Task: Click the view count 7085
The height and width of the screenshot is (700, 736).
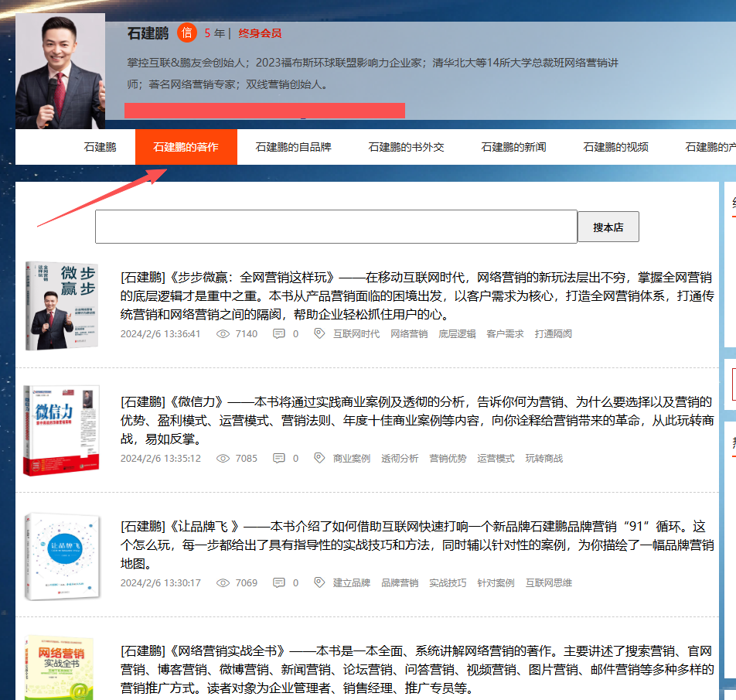Action: pyautogui.click(x=247, y=458)
